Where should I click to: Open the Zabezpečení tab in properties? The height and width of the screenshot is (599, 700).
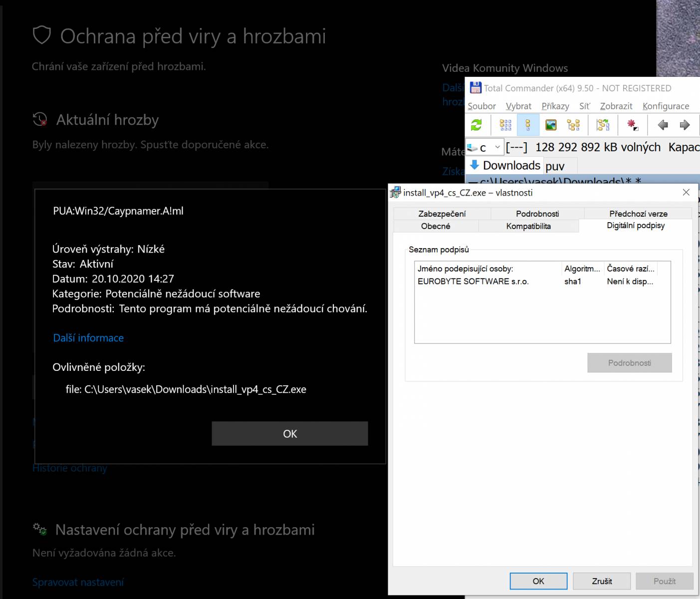(442, 214)
